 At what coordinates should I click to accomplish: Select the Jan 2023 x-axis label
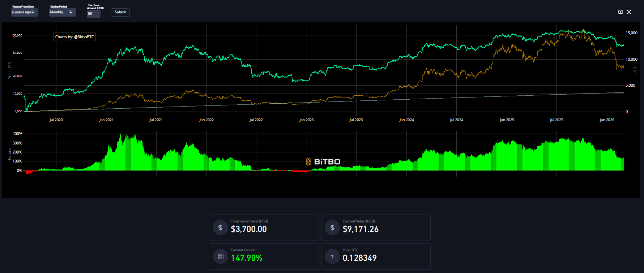tap(306, 120)
